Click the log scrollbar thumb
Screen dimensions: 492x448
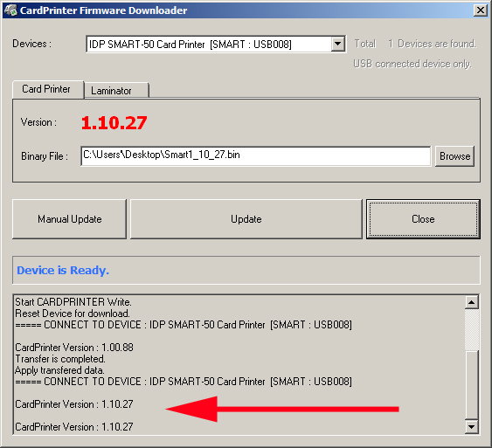click(472, 384)
